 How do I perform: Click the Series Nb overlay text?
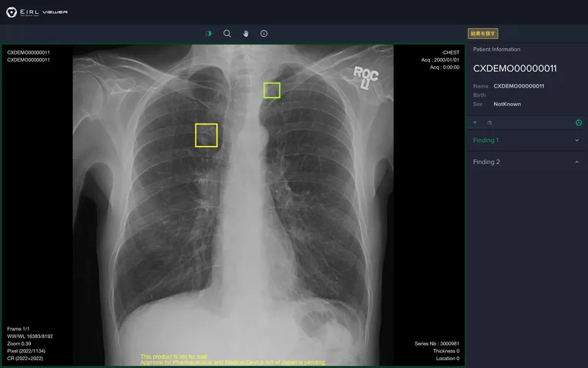click(437, 344)
